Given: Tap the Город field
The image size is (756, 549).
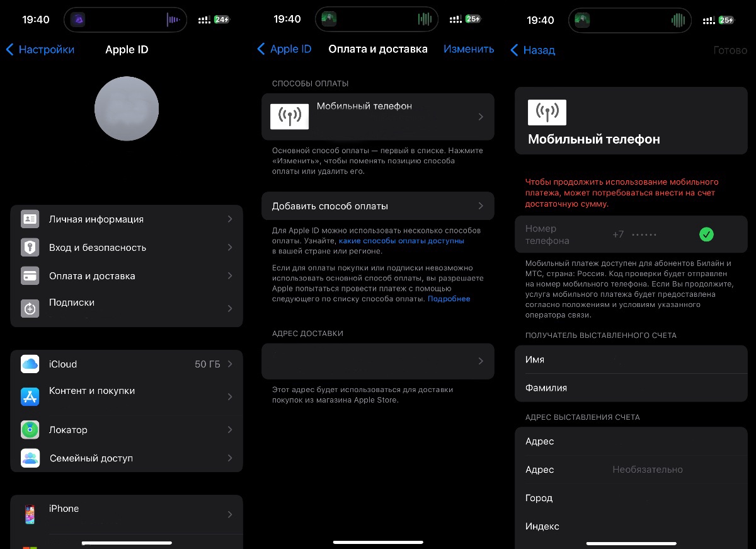Looking at the screenshot, I should [x=631, y=498].
